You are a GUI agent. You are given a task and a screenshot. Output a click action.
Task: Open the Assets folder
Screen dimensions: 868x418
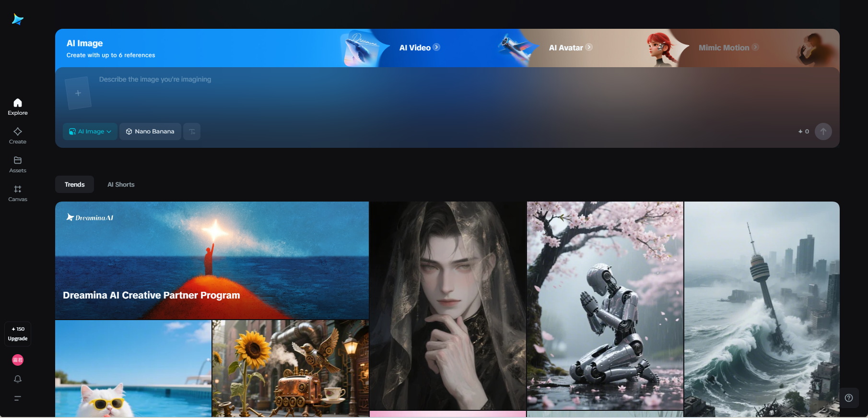18,164
